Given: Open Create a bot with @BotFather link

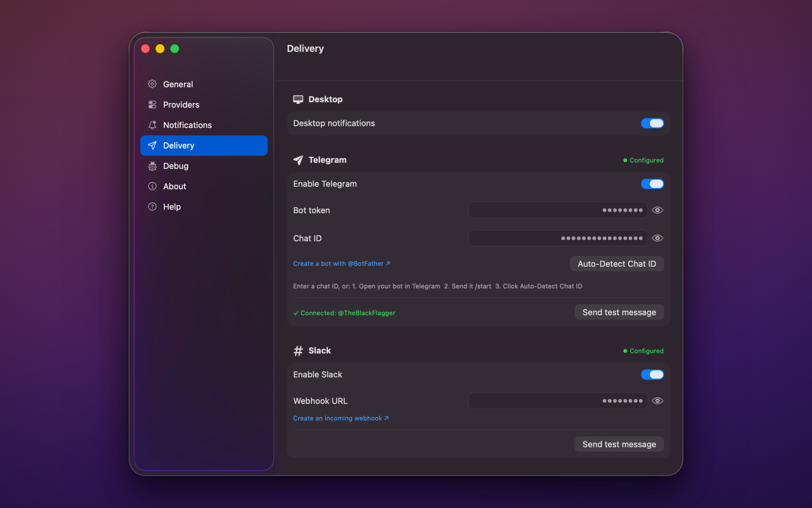Looking at the screenshot, I should click(342, 264).
